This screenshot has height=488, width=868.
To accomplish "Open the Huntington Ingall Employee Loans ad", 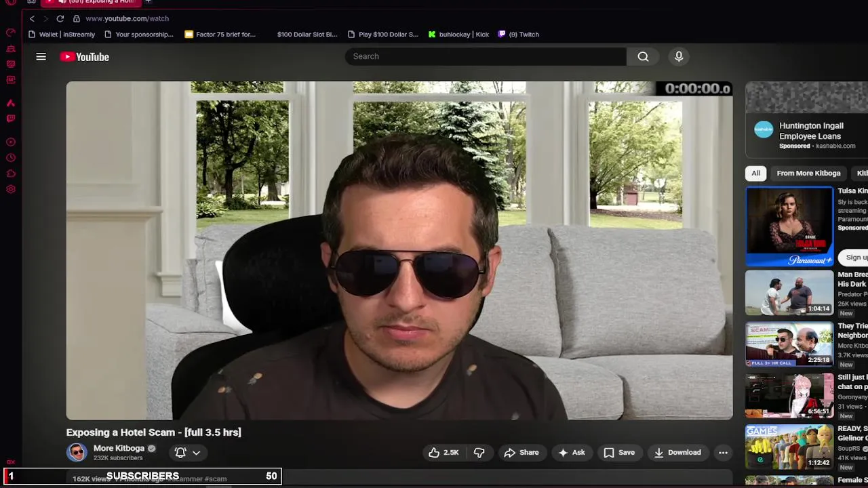I will tap(811, 131).
